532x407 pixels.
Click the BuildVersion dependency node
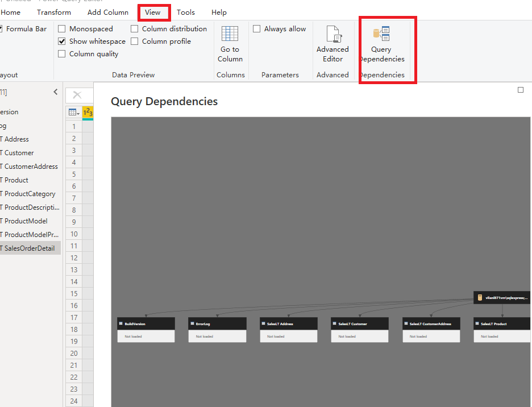click(x=146, y=330)
